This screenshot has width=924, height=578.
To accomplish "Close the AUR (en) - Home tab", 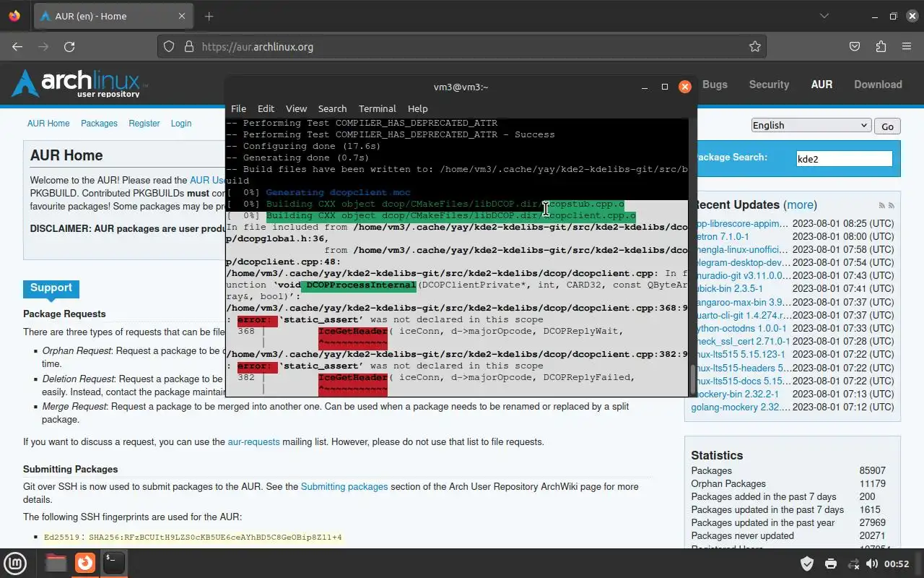I will [x=182, y=16].
